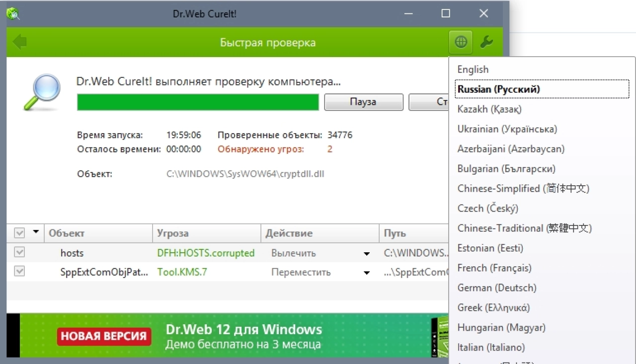The height and width of the screenshot is (364, 636).
Task: Click the C:\WINDOWS... path cell
Action: click(x=416, y=253)
